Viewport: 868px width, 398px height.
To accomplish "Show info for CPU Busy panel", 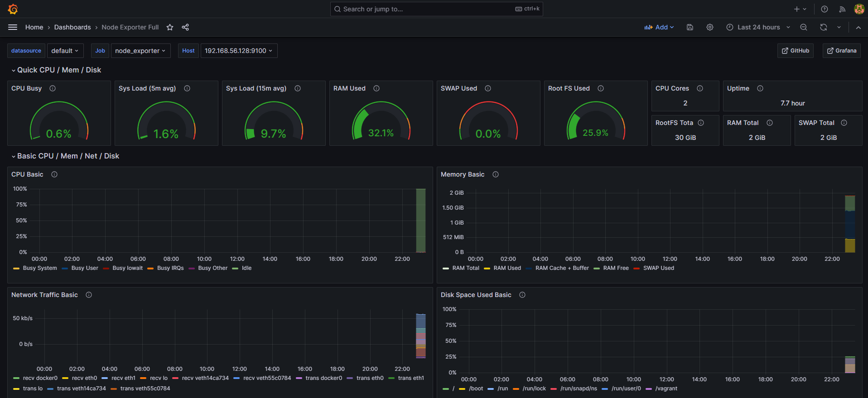I will click(x=53, y=88).
